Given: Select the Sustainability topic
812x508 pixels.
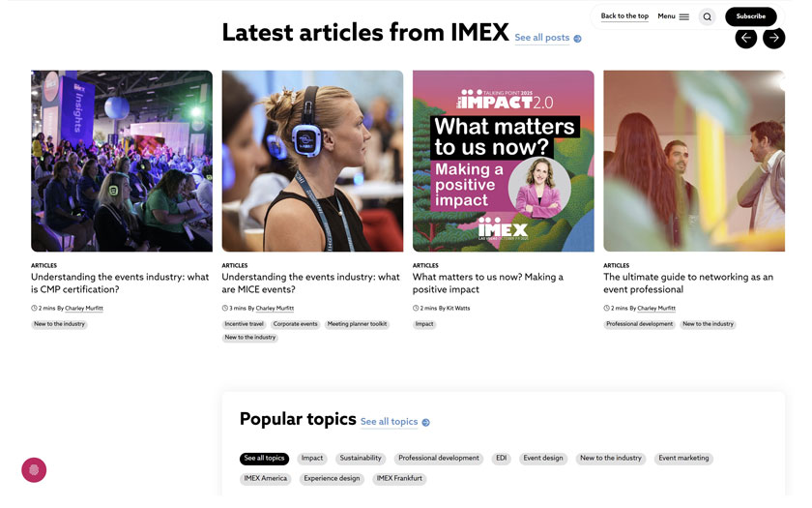Looking at the screenshot, I should tap(361, 459).
